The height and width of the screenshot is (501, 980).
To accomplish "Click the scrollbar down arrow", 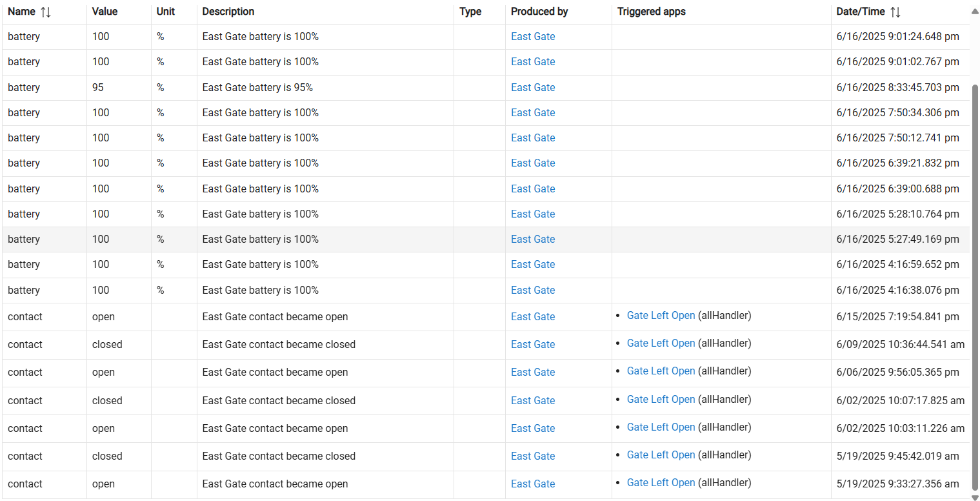I will tap(975, 496).
